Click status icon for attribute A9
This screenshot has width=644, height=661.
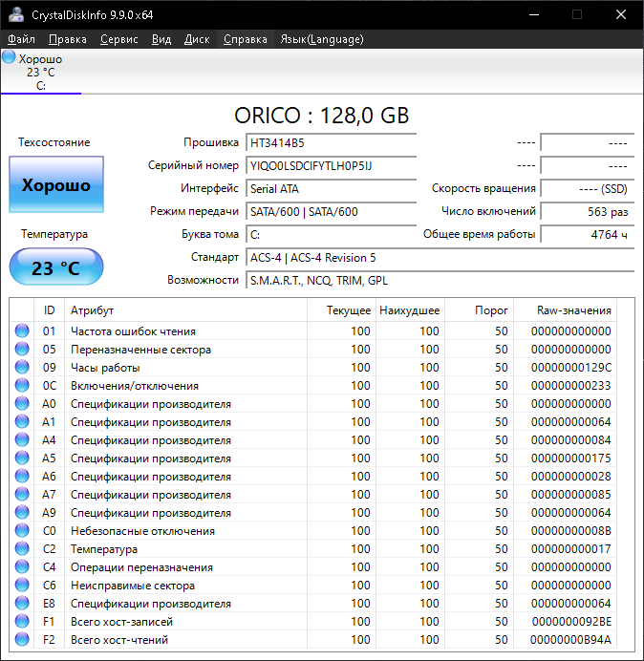(22, 512)
